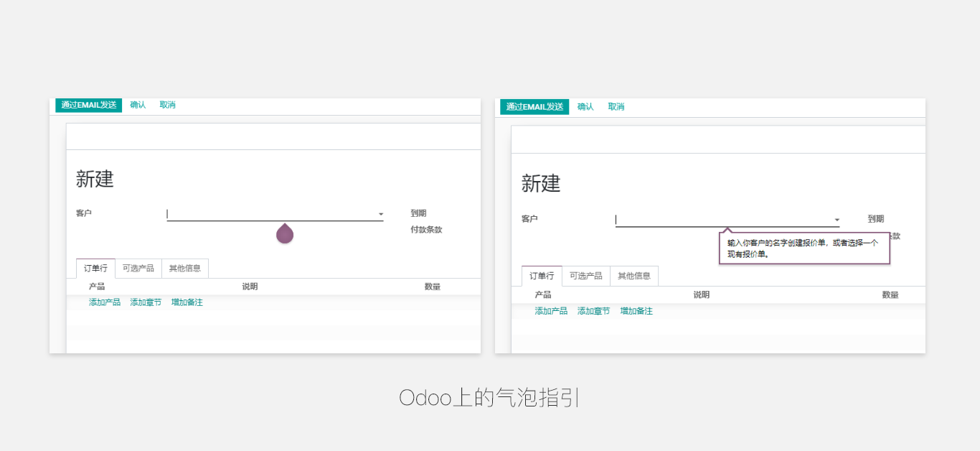Click 新建 heading in right screenshot

[541, 183]
